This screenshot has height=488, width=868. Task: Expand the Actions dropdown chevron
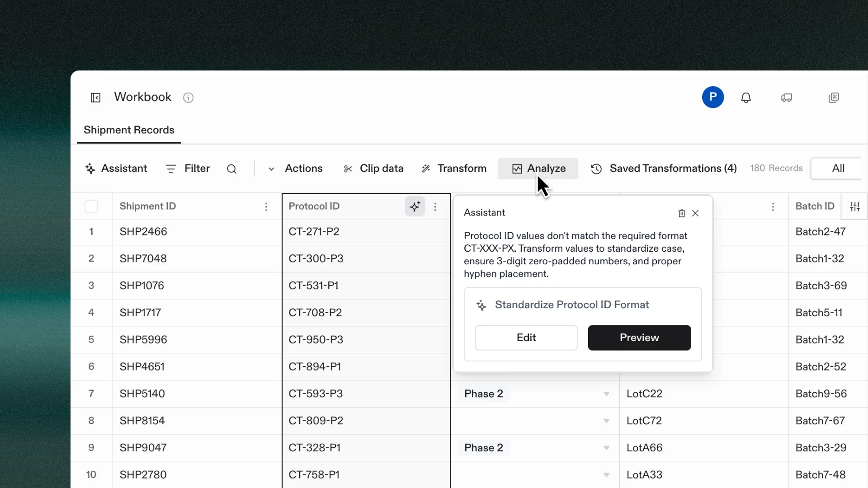[271, 169]
